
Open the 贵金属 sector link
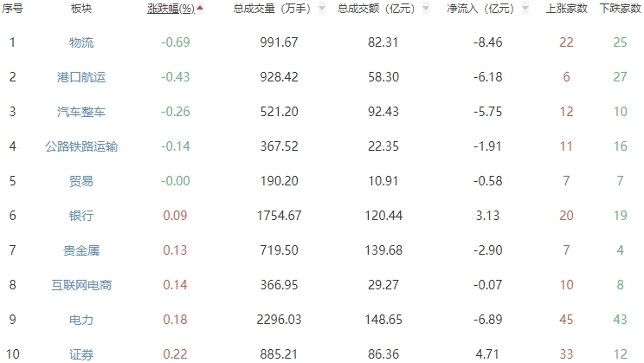(x=81, y=250)
